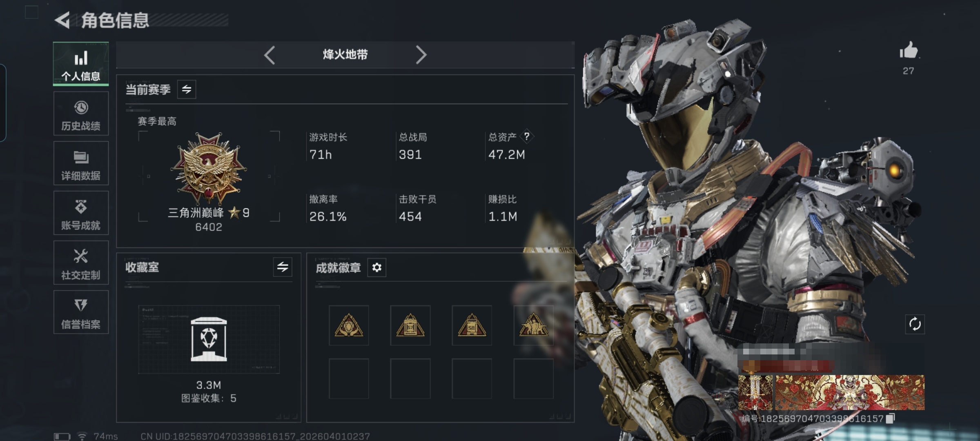Click the 三角洲巅峰 rank emblem

click(209, 168)
